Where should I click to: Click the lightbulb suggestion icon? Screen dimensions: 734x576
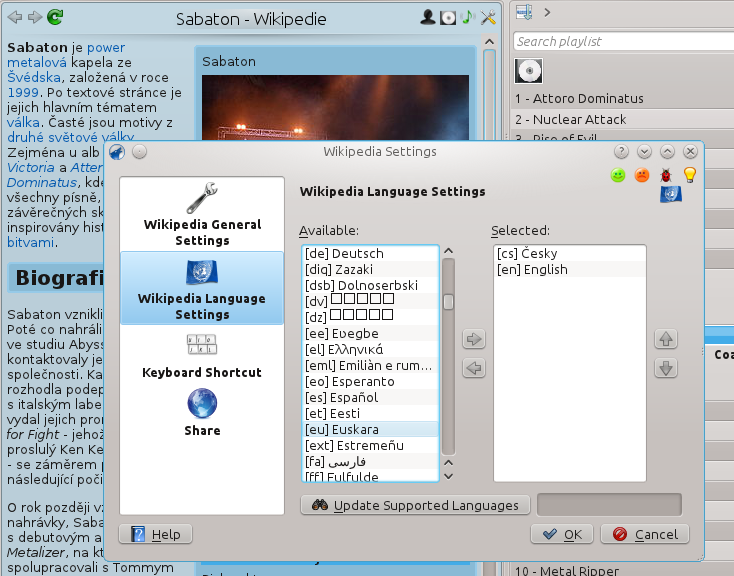[x=690, y=175]
